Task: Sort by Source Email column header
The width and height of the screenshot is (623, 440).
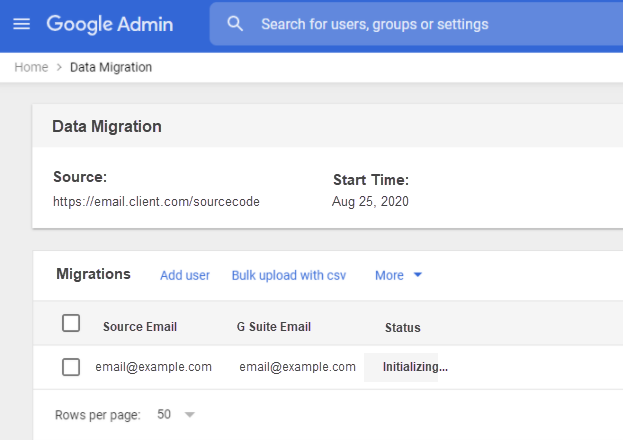Action: (142, 327)
